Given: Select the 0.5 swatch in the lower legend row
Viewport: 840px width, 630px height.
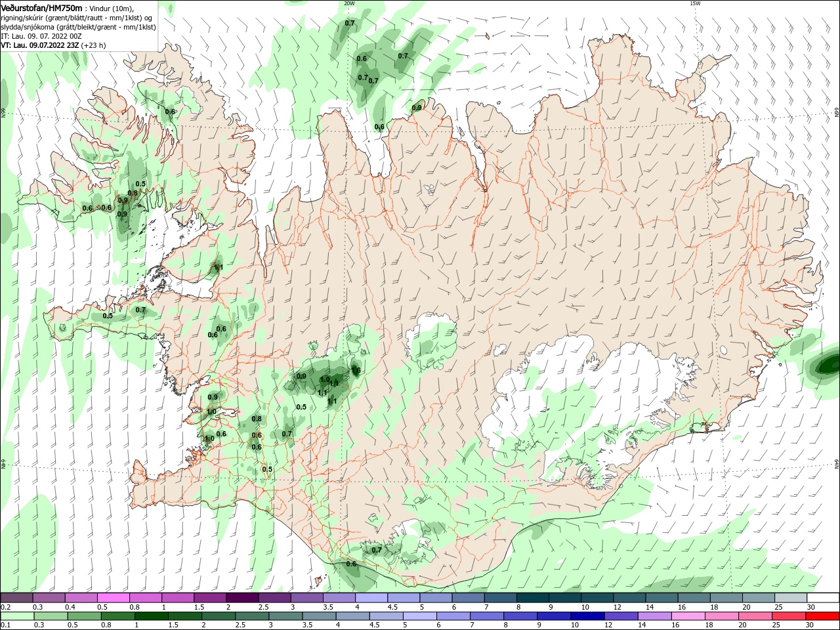Looking at the screenshot, I should 85,616.
